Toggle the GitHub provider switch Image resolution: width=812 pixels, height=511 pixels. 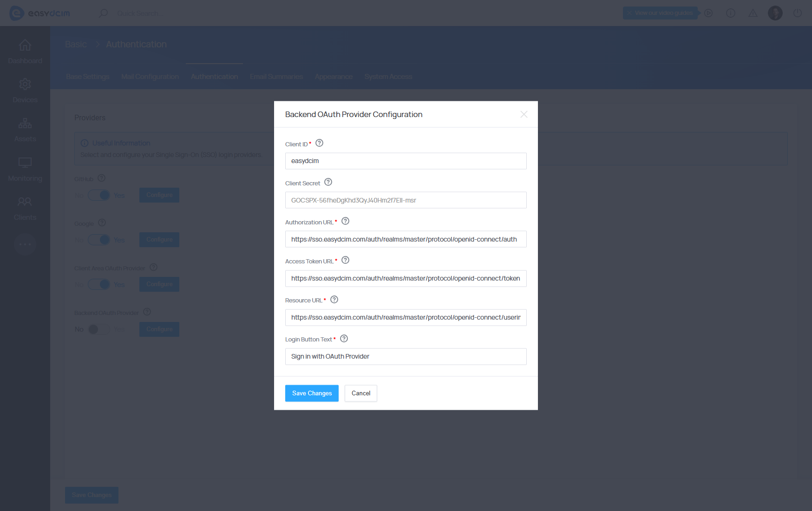tap(99, 195)
